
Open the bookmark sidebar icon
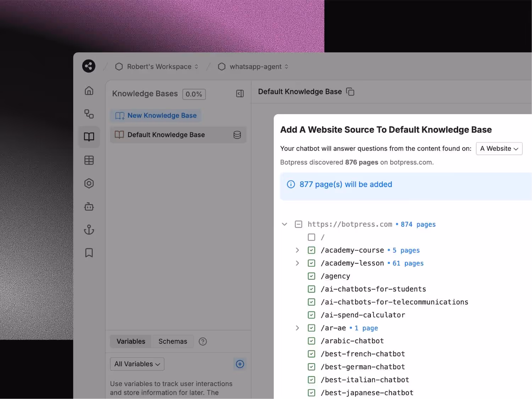(x=89, y=253)
